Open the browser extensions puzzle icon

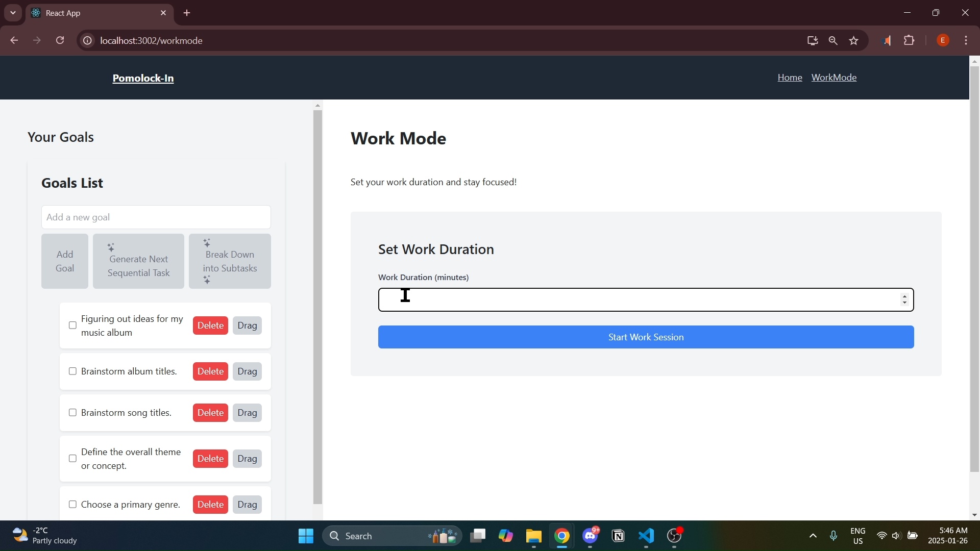[x=909, y=40]
